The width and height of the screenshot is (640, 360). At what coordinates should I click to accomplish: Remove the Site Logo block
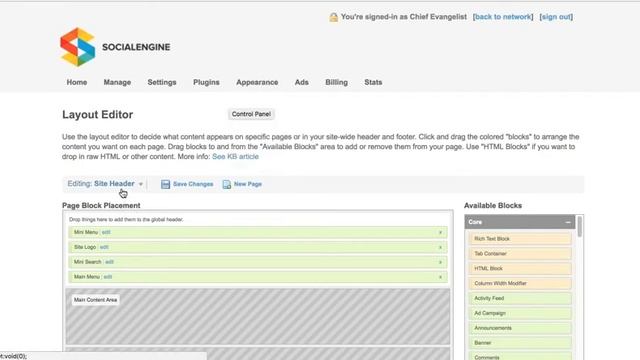click(x=440, y=247)
